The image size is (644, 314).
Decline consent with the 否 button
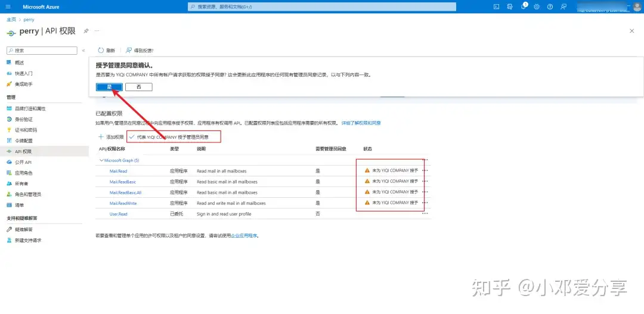(x=139, y=86)
